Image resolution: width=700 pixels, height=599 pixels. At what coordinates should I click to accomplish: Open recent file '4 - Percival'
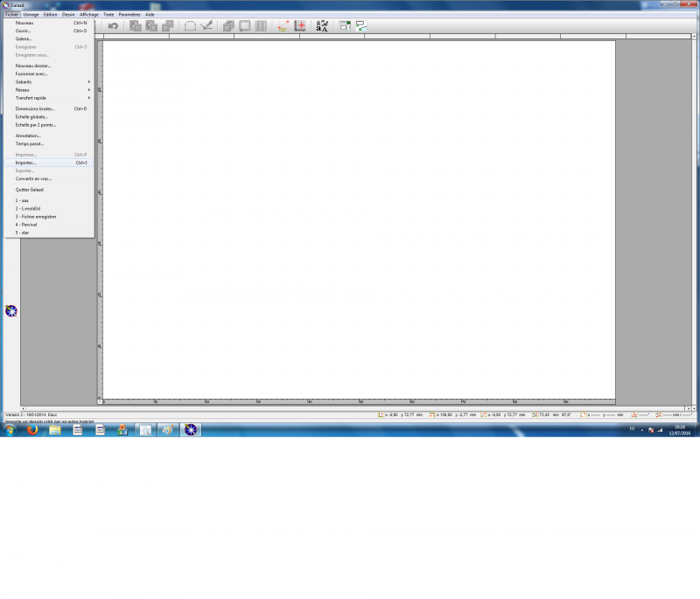click(x=26, y=225)
